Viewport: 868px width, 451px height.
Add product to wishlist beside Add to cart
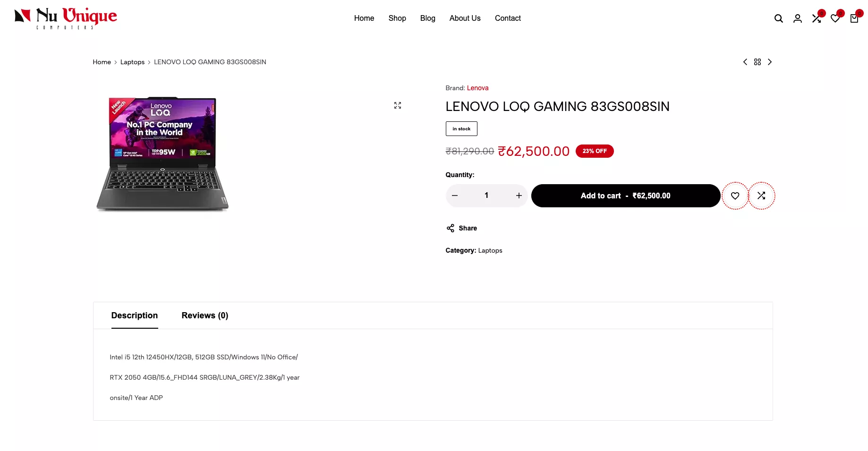[735, 196]
